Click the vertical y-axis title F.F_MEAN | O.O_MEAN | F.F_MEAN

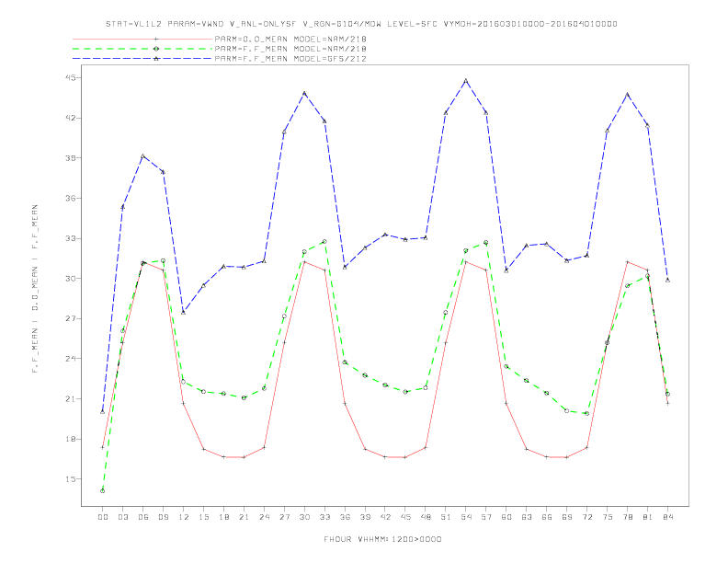[x=35, y=289]
